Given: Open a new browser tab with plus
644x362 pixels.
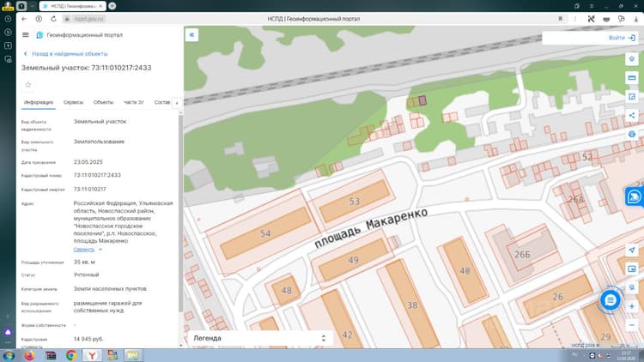Looking at the screenshot, I should pos(112,6).
